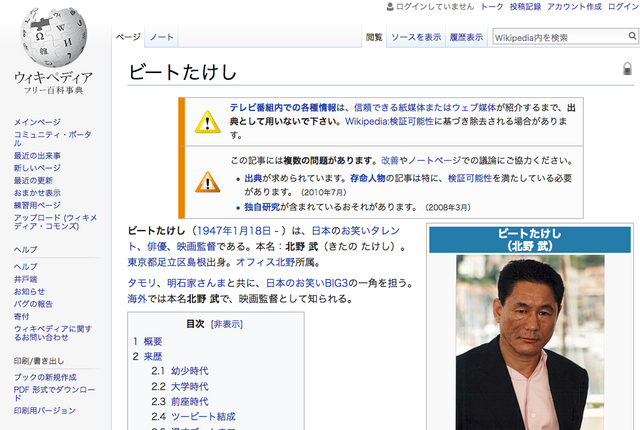Jump to section 2.1 幼少時代
Screen dimensions: 640x430
coord(190,371)
